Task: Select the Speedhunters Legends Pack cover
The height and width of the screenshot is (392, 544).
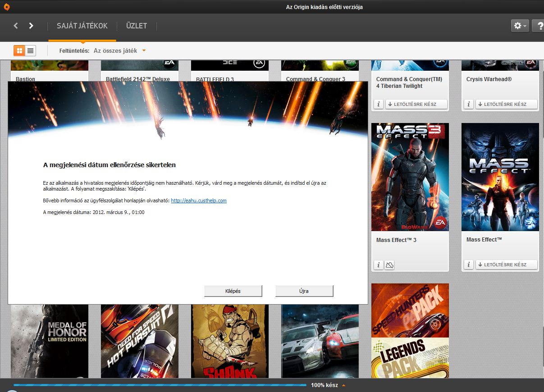Action: point(410,330)
